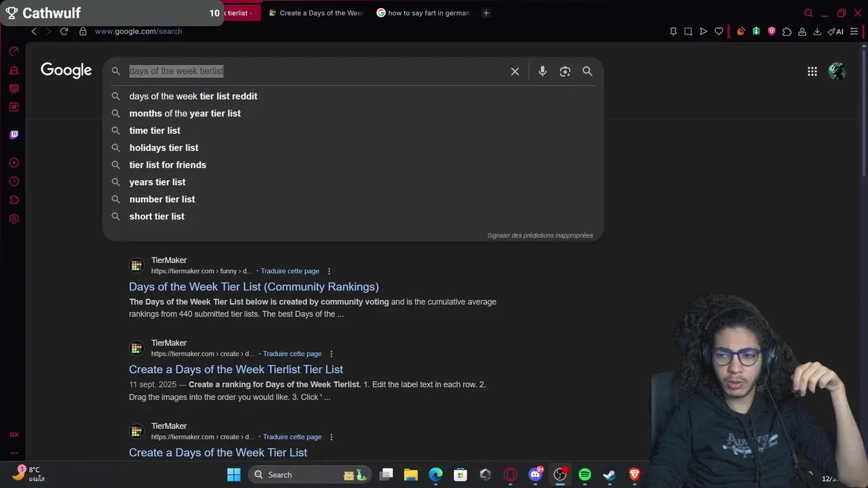Viewport: 868px width, 488px height.
Task: Click the Google search input field
Action: [x=315, y=71]
